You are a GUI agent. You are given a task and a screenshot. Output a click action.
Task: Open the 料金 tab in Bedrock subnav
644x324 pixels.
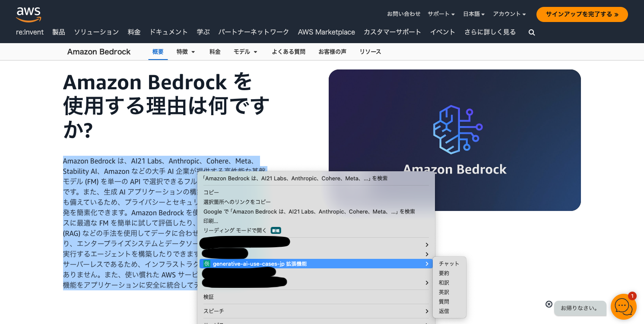click(215, 52)
